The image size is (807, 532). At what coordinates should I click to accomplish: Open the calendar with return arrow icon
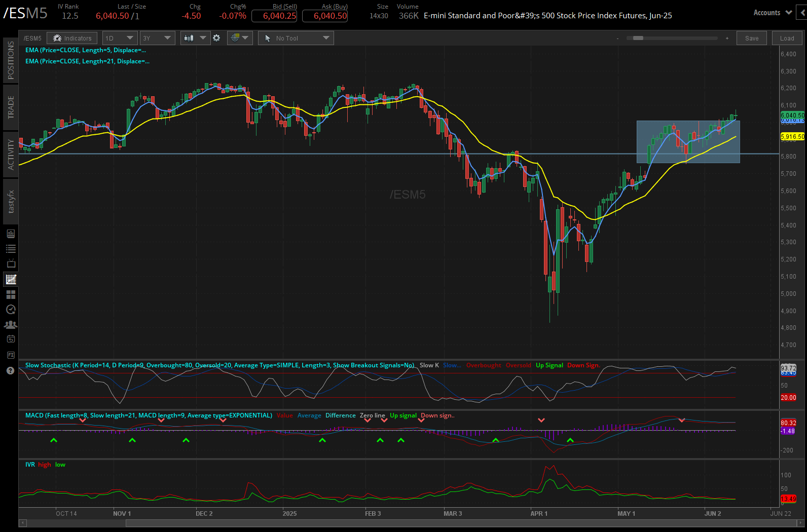click(x=11, y=339)
